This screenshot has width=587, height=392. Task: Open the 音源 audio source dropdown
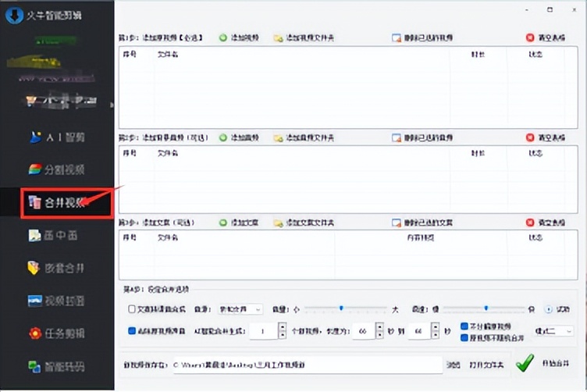240,309
